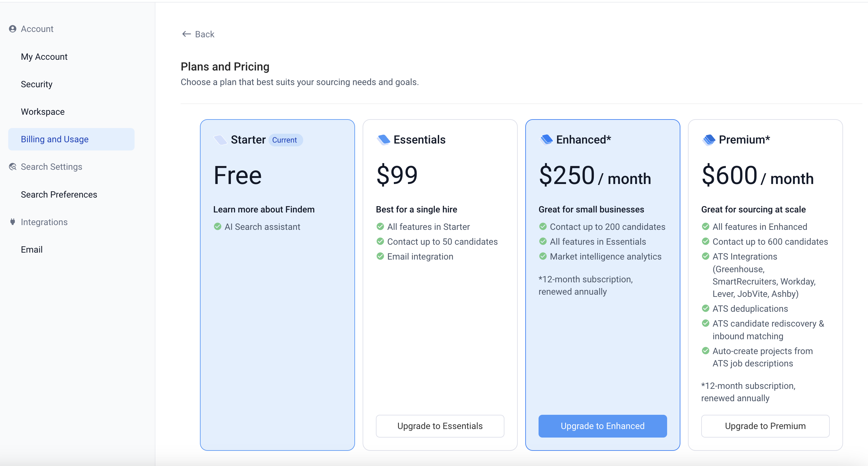Click checkmark next to Contact up to 600 candidates
This screenshot has height=466, width=868.
click(706, 242)
